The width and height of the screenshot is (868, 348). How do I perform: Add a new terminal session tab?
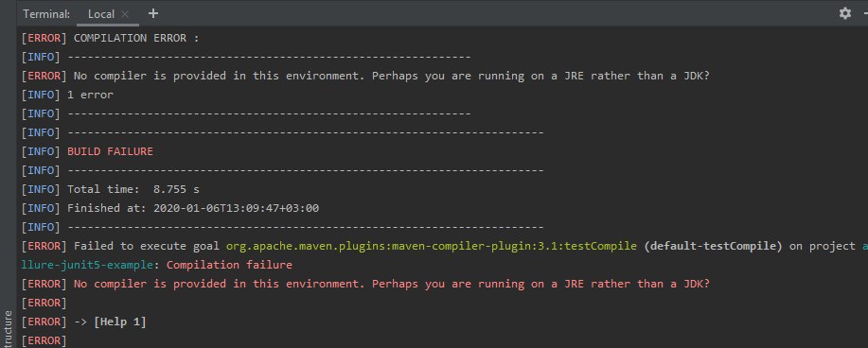pos(153,13)
